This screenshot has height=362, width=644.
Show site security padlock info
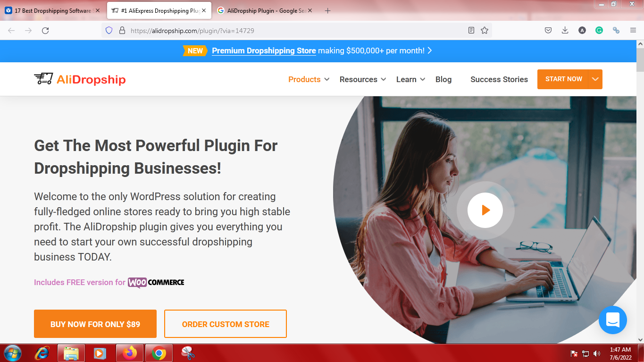click(x=122, y=30)
